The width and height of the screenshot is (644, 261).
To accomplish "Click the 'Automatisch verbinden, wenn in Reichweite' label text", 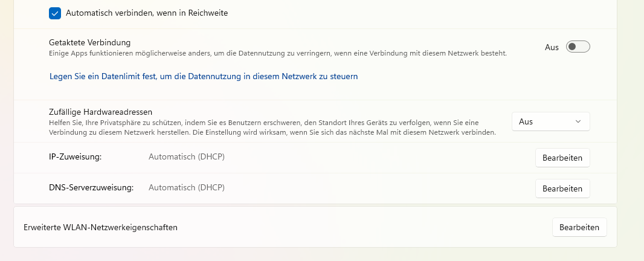I will pyautogui.click(x=147, y=13).
